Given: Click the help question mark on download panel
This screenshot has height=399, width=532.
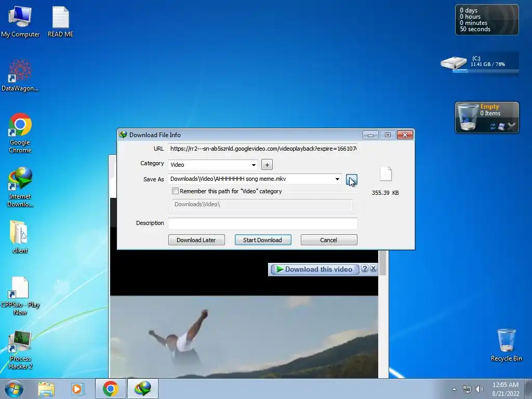Looking at the screenshot, I should [x=365, y=269].
